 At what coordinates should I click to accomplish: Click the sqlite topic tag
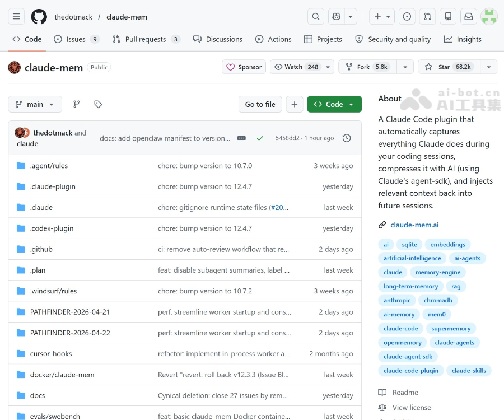pyautogui.click(x=409, y=245)
